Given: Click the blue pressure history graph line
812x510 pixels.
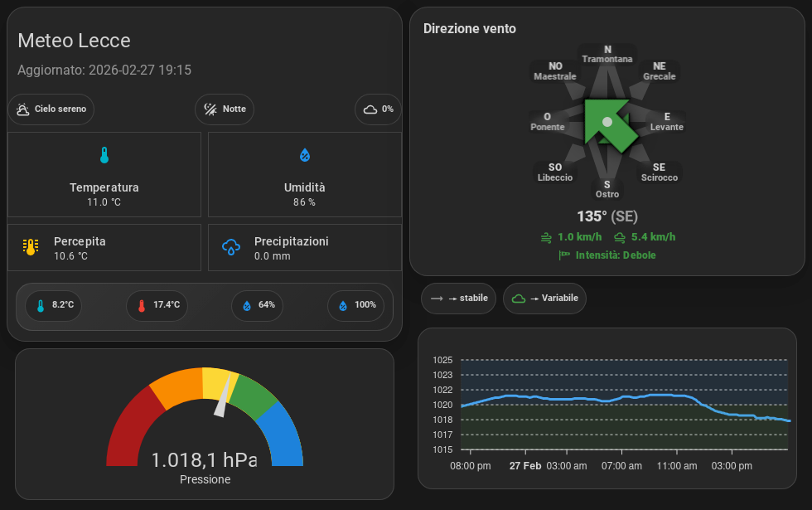Looking at the screenshot, I should click(580, 399).
